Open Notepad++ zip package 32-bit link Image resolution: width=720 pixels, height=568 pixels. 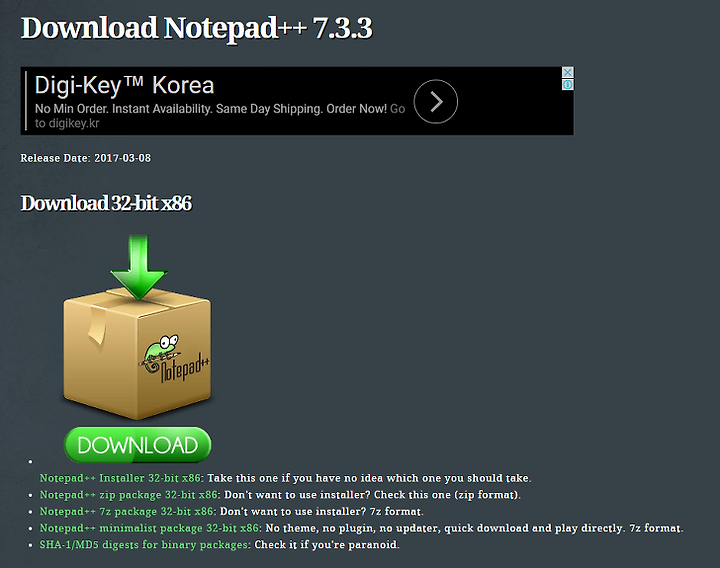coord(129,495)
